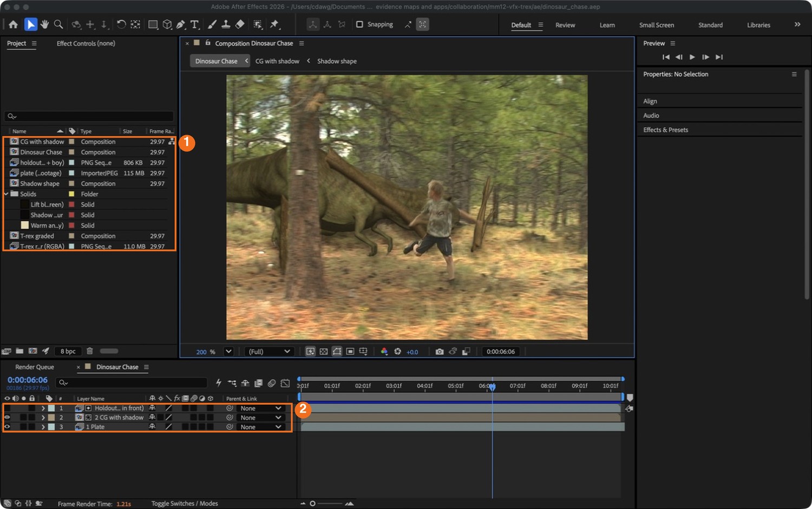Select the Clone Stamp tool
The image size is (812, 509).
(x=226, y=24)
